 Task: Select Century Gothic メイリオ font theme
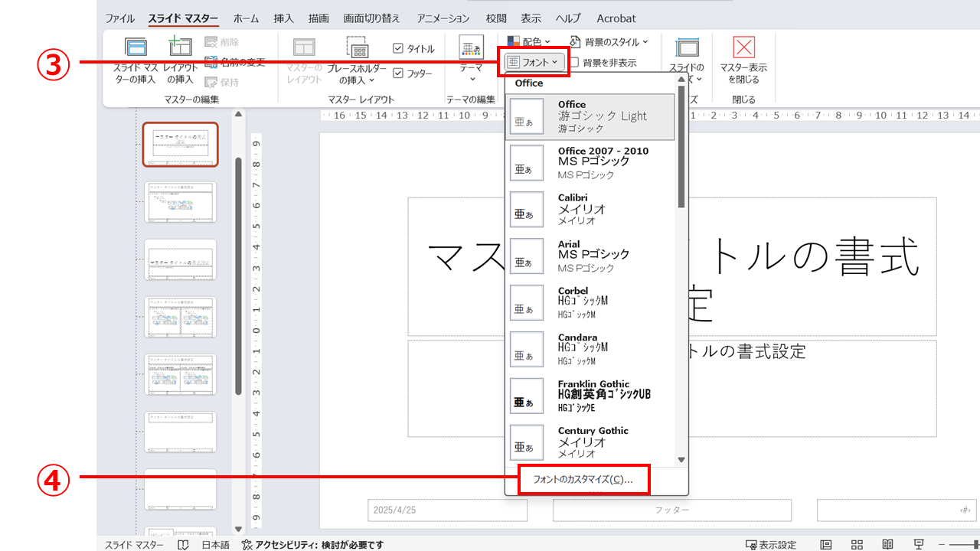pyautogui.click(x=590, y=442)
